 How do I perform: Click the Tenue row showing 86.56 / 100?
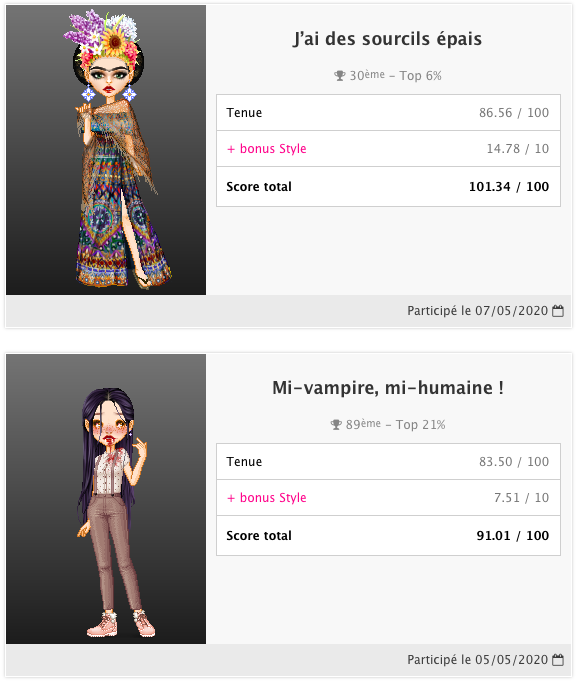388,112
